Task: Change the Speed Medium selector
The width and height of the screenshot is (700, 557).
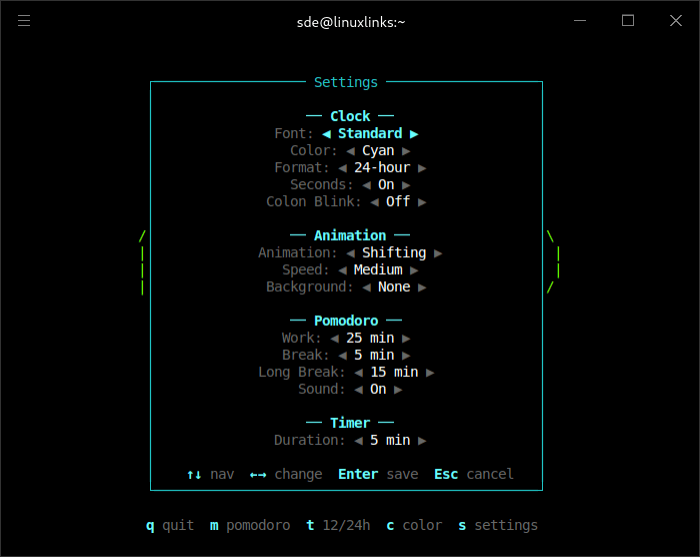Action: [x=378, y=270]
